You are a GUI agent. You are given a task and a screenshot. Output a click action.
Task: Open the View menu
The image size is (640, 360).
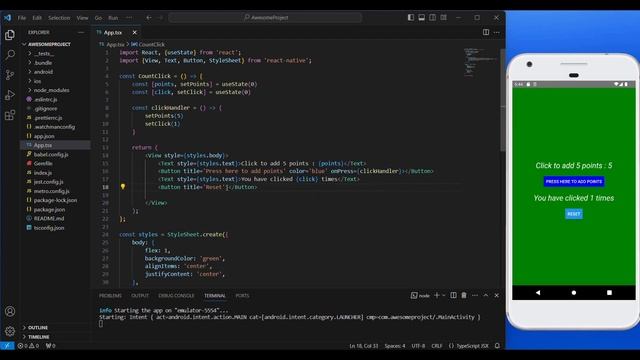coord(82,18)
